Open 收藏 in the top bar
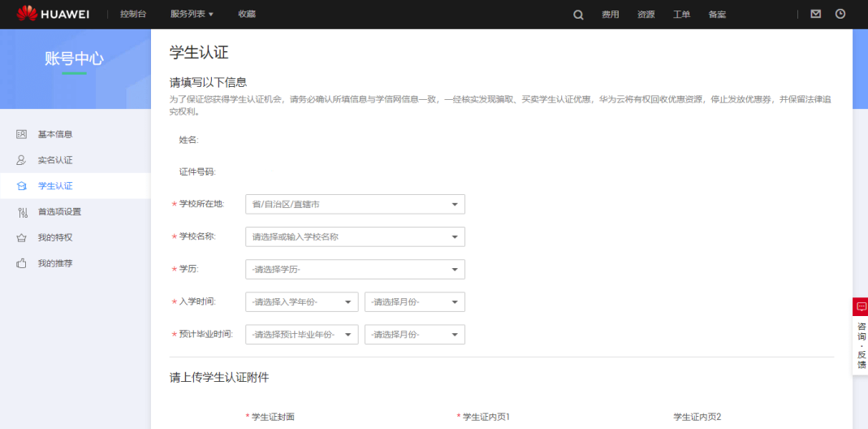Viewport: 868px width, 429px height. click(x=247, y=15)
